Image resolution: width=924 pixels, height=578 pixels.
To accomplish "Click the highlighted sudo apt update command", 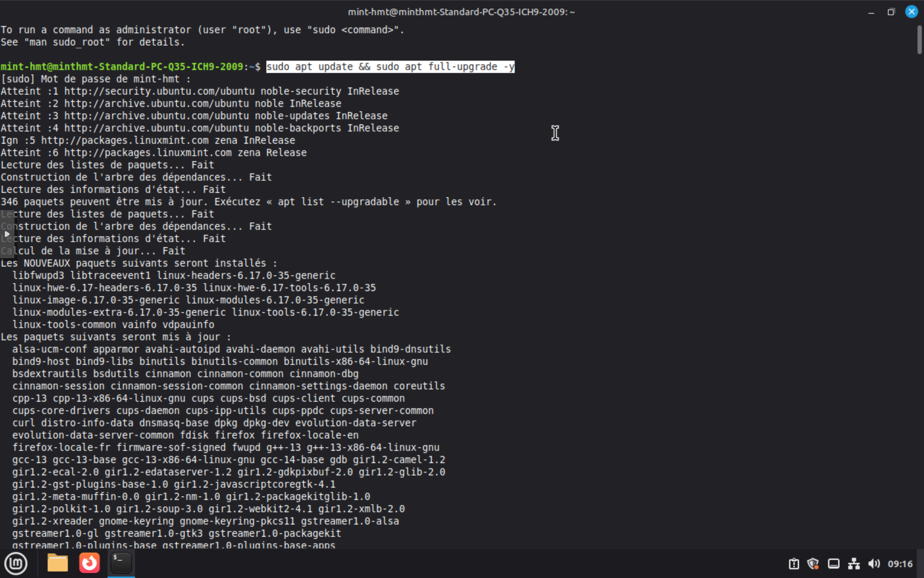I will point(390,66).
